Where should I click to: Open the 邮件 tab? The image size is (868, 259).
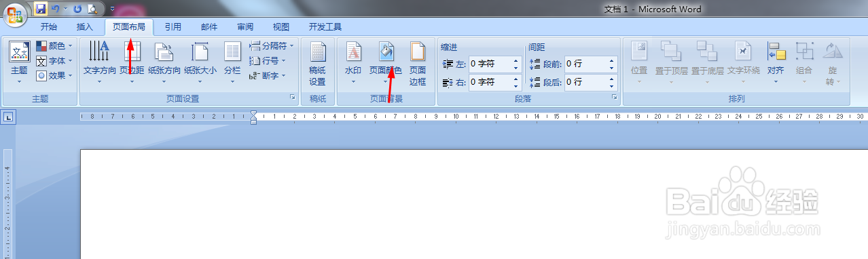click(x=209, y=27)
